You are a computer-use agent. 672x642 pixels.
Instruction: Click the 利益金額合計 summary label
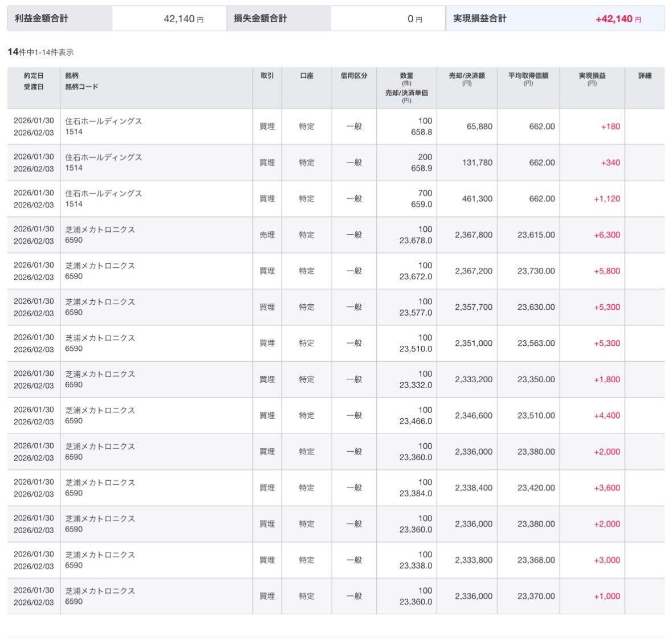click(x=42, y=19)
